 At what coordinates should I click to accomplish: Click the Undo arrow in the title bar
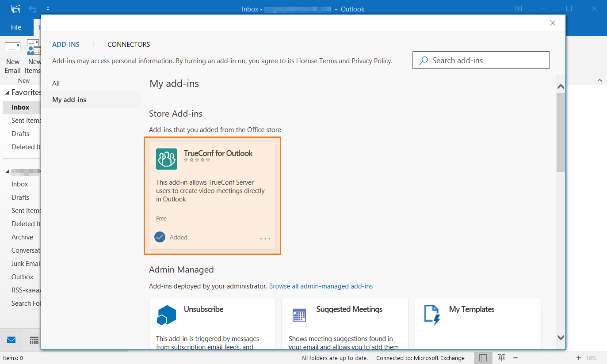[32, 9]
